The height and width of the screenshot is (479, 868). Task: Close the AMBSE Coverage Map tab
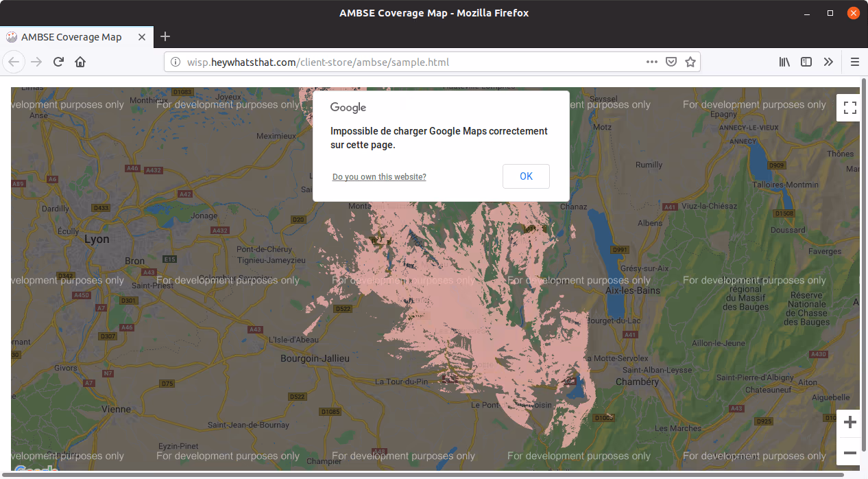click(x=142, y=37)
